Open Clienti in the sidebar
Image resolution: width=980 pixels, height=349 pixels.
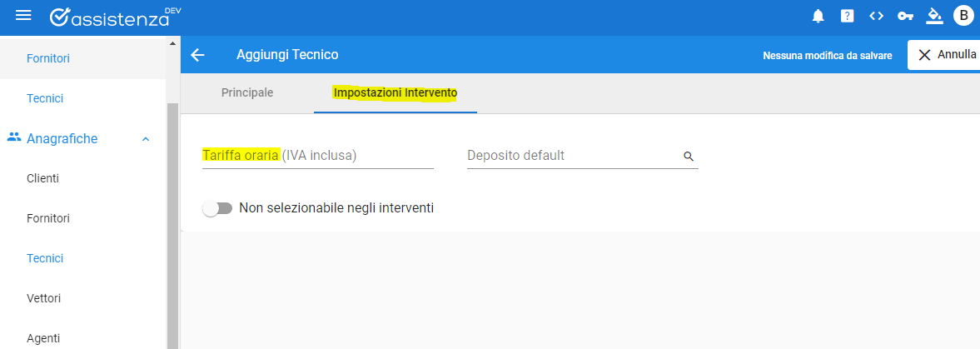(43, 179)
